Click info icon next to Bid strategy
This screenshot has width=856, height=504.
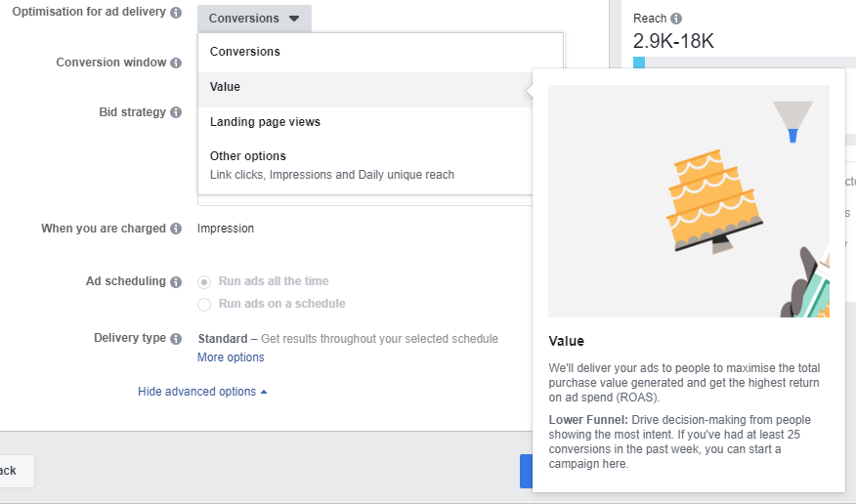pos(176,112)
